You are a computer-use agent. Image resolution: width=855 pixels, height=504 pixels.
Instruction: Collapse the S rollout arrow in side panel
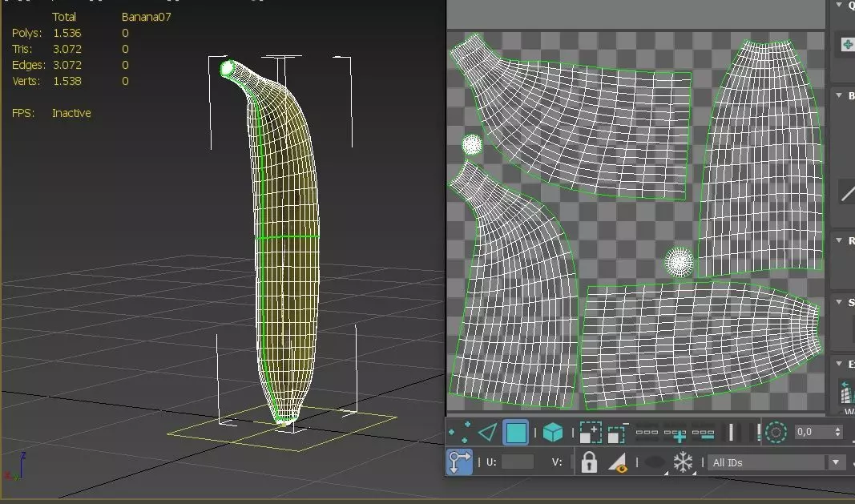pyautogui.click(x=839, y=302)
